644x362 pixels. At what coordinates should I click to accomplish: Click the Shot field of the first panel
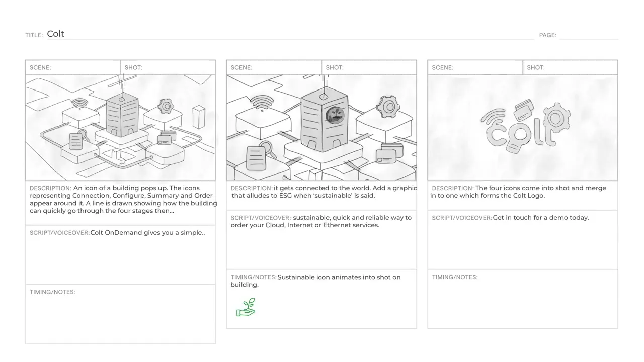tap(168, 67)
